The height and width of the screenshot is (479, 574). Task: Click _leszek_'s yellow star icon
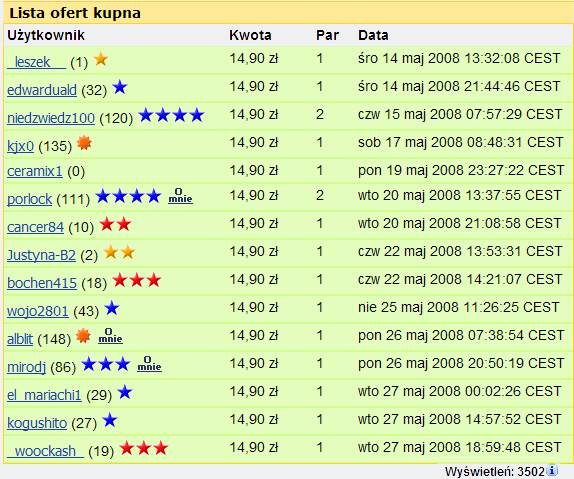coord(101,59)
